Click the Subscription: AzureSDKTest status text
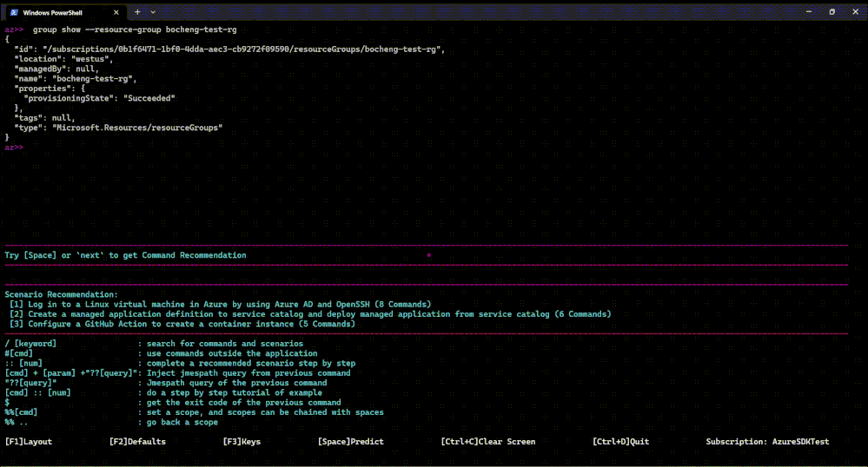This screenshot has height=467, width=868. click(767, 442)
